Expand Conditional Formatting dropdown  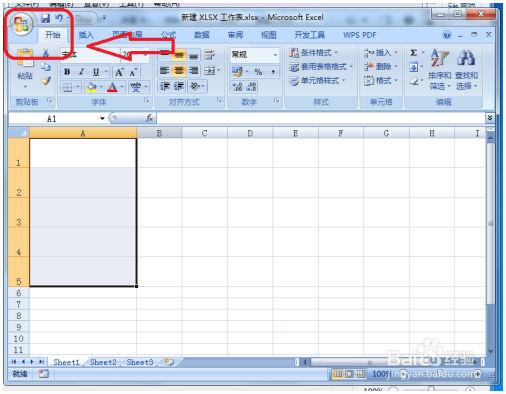coord(314,53)
